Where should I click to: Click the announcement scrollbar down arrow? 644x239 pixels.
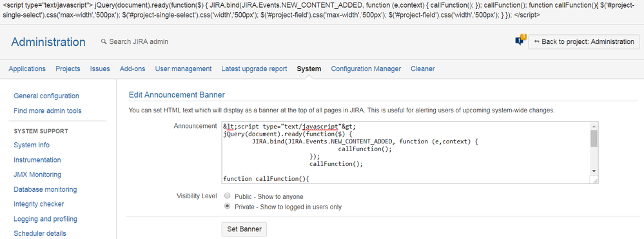[x=594, y=171]
